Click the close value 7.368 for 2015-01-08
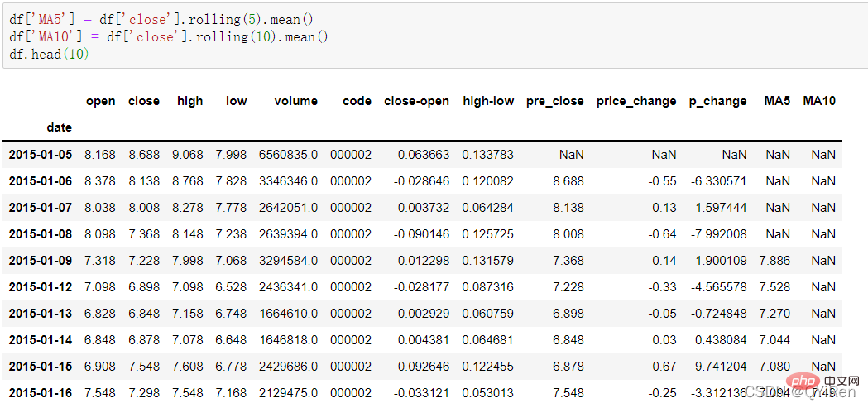 (144, 234)
